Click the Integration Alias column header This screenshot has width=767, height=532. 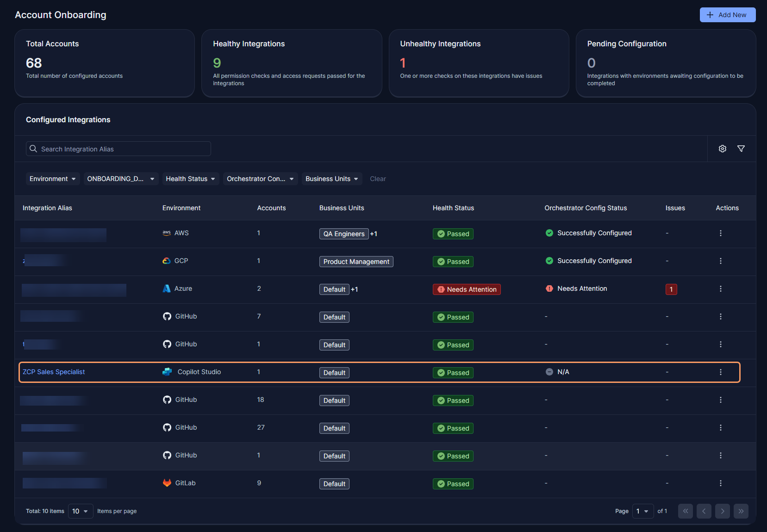pyautogui.click(x=47, y=208)
